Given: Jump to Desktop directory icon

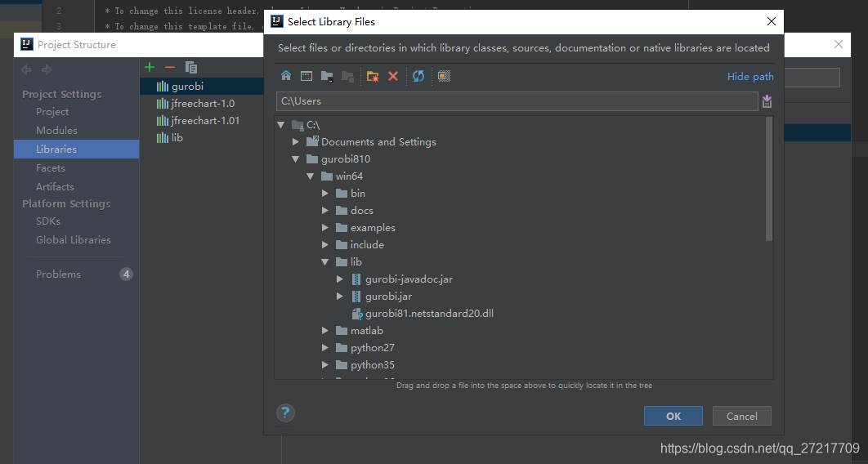Looking at the screenshot, I should tap(306, 76).
